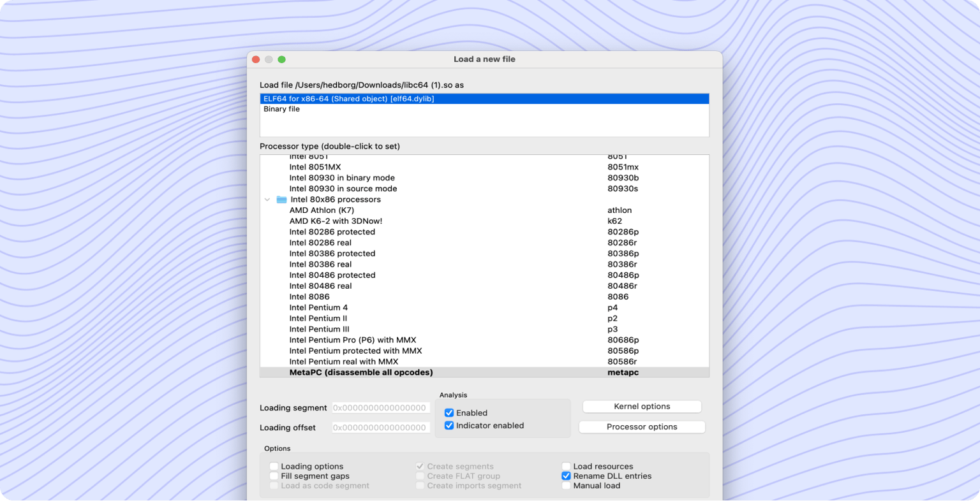Uncheck Indicator enabled under Analysis

point(449,425)
